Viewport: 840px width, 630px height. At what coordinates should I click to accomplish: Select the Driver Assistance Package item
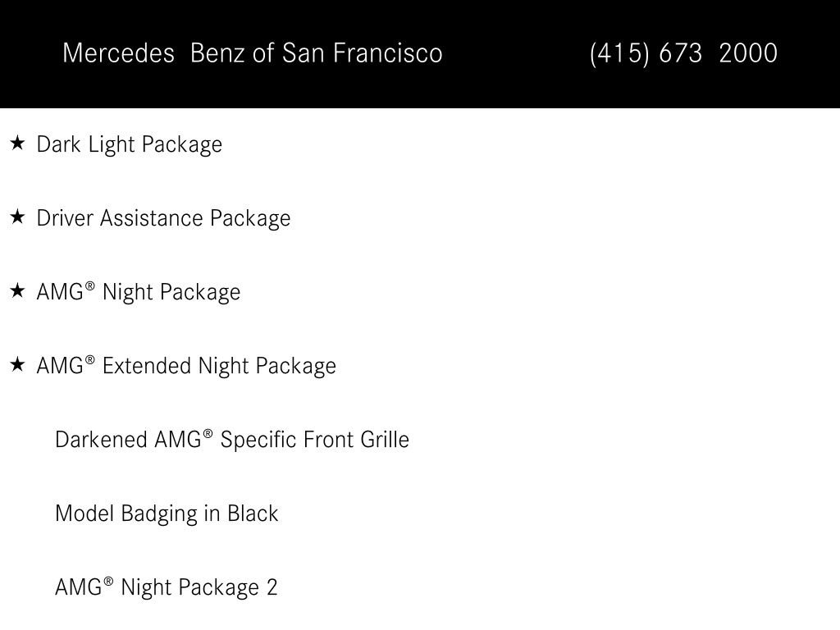click(x=163, y=218)
